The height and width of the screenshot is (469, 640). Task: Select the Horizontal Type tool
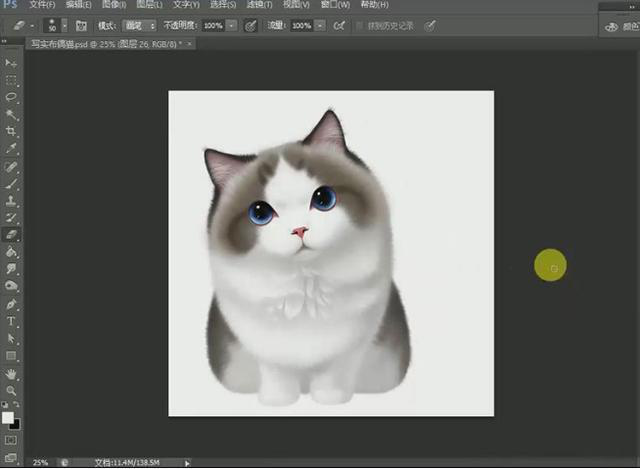pos(12,321)
